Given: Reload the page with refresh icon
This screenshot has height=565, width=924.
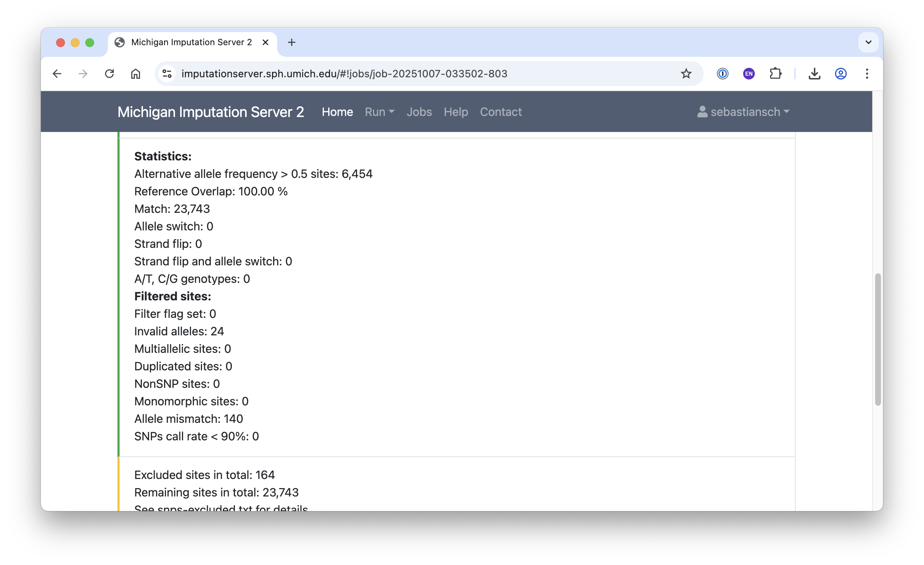Looking at the screenshot, I should 109,74.
